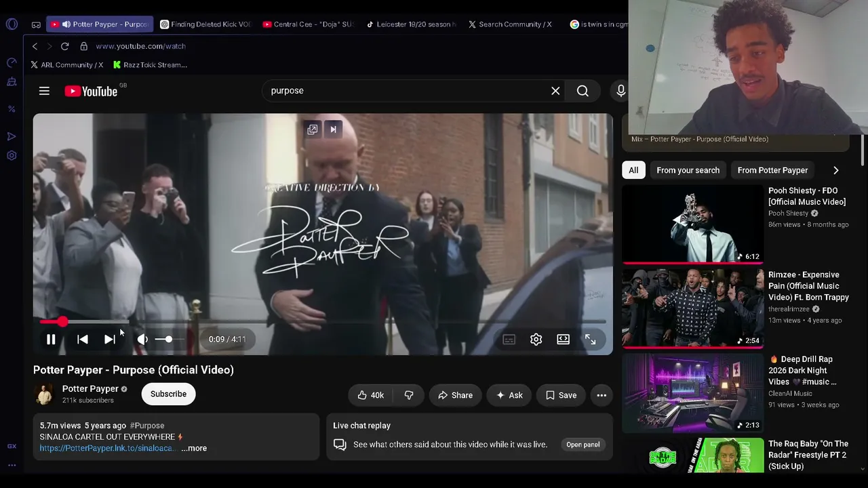The width and height of the screenshot is (868, 488).
Task: Select From Potter Payper chip
Action: [x=772, y=170]
